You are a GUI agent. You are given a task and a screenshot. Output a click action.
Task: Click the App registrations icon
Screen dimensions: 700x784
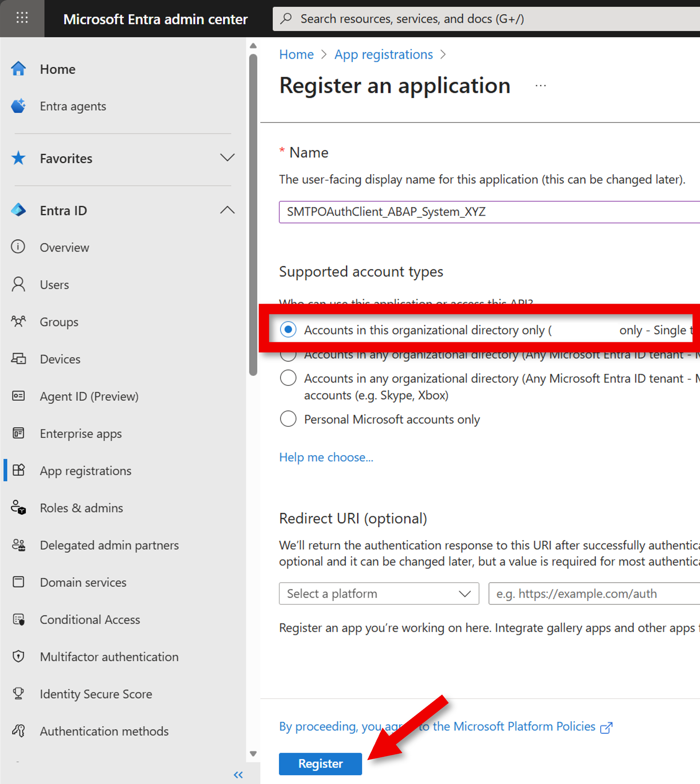[18, 470]
